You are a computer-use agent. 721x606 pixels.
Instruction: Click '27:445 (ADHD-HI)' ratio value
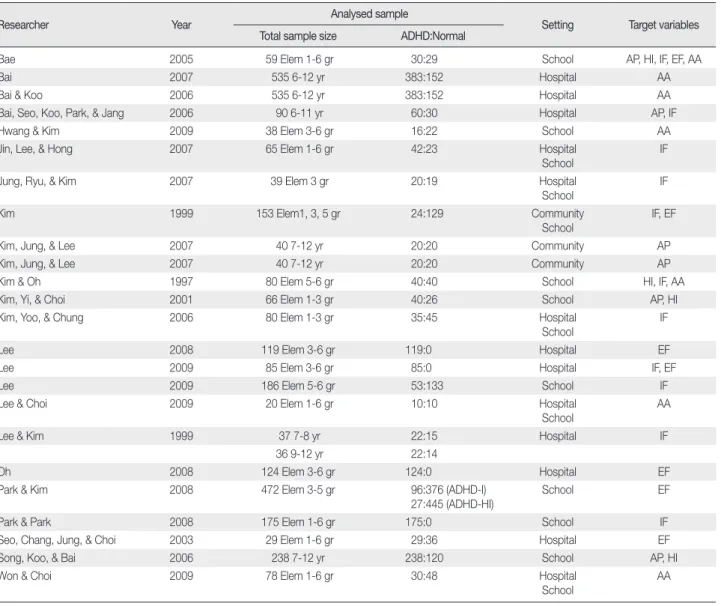point(452,504)
